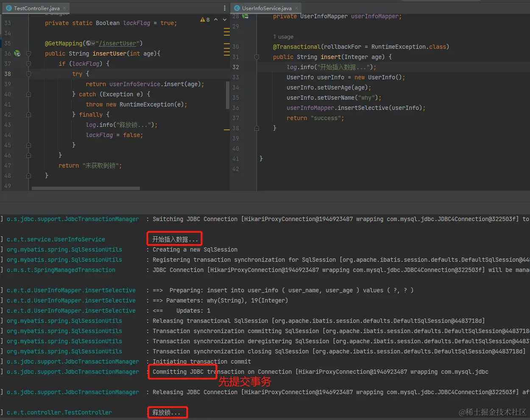Click 'throw new RuntimeException(e);' statement

(137, 104)
